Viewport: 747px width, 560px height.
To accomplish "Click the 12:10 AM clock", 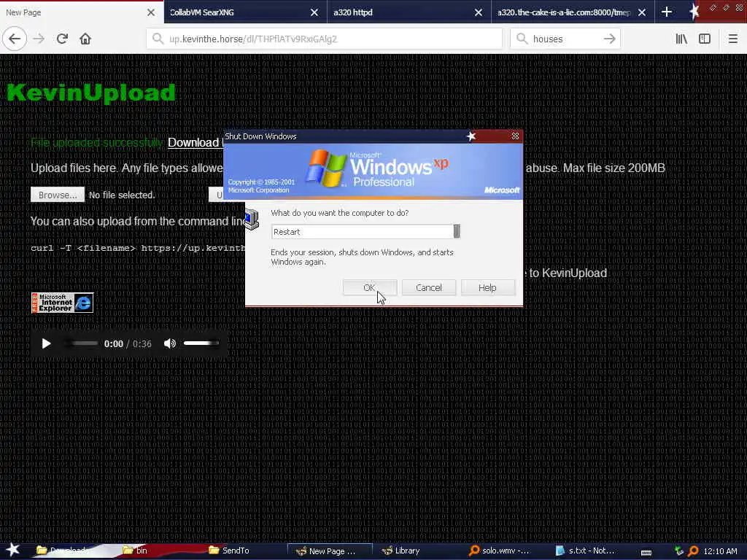I will [x=720, y=551].
